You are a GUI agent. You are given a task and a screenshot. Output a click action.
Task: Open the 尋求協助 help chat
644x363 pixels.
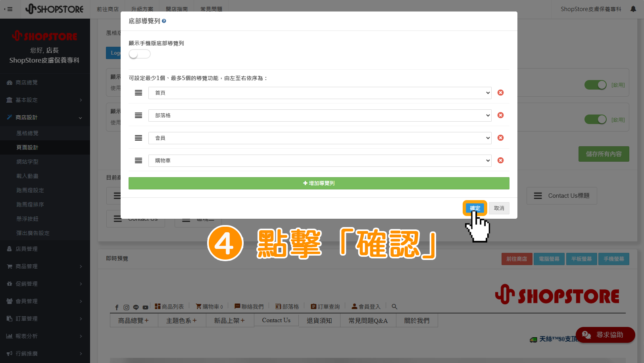(606, 335)
